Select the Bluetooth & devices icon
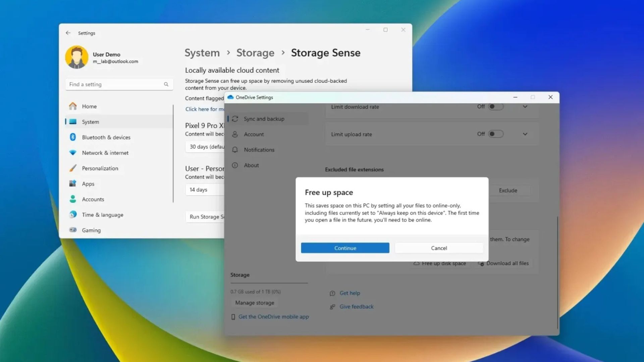 coord(73,137)
